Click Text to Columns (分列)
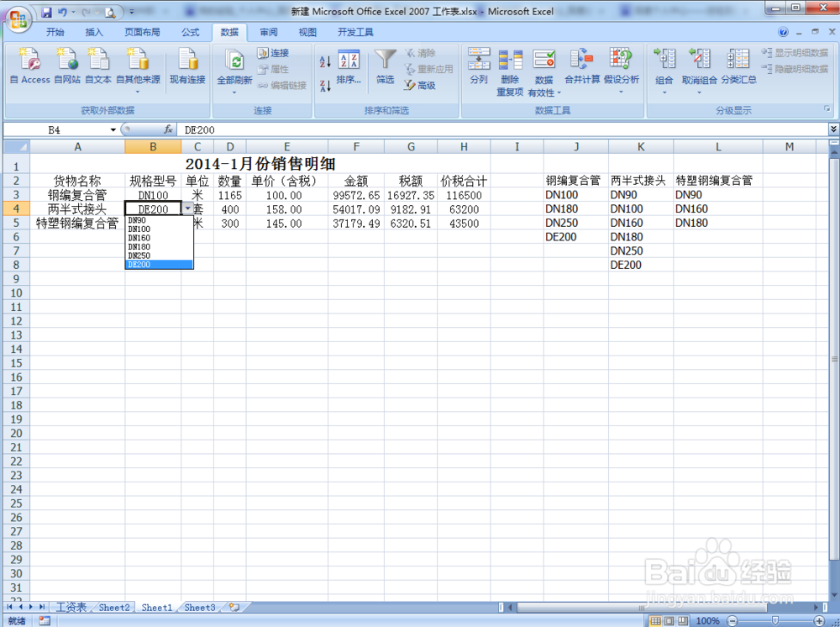 479,66
